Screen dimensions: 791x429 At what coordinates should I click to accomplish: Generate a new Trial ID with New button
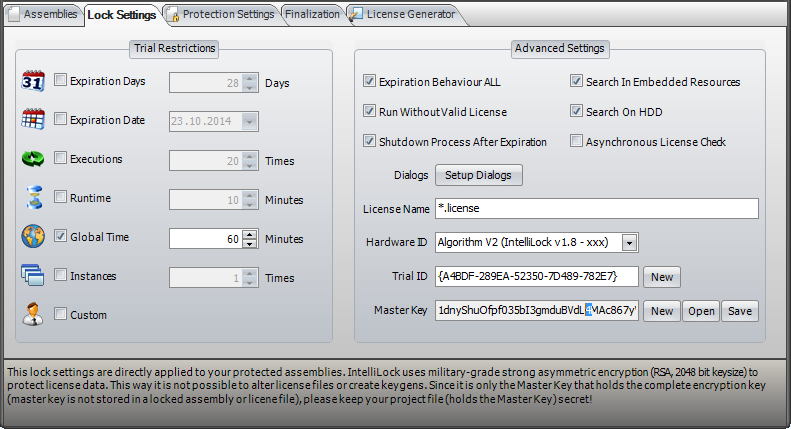pos(662,276)
